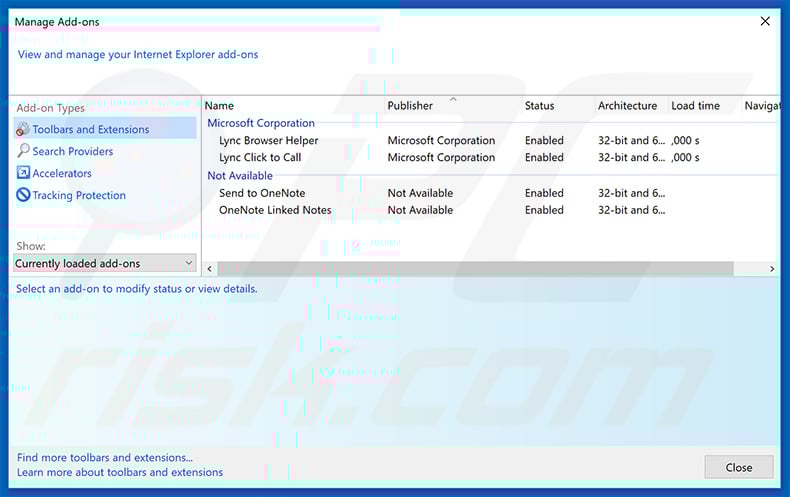
Task: Open Learn more about toolbars and extensions
Action: pyautogui.click(x=120, y=472)
